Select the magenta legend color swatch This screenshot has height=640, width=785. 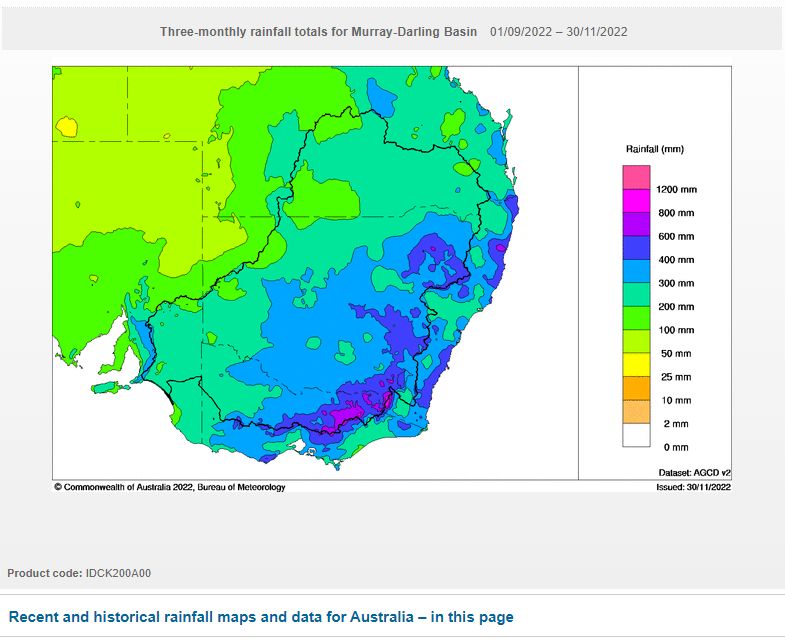coord(637,200)
